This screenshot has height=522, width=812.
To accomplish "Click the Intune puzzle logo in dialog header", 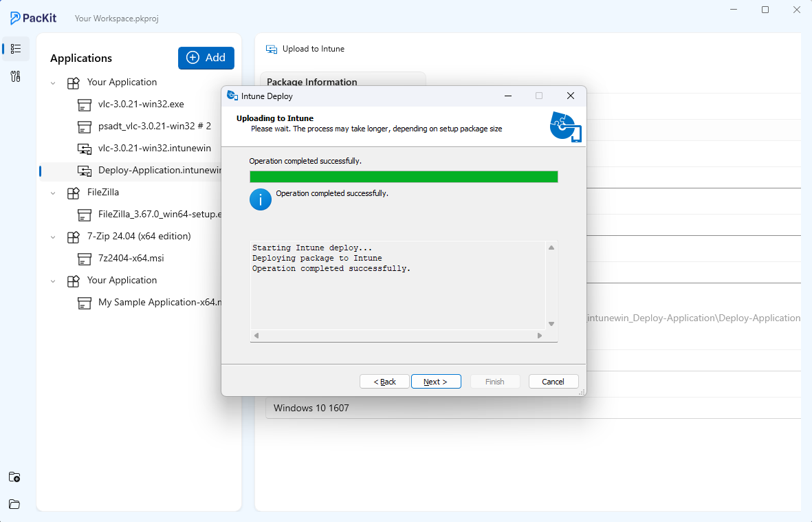I will [x=565, y=127].
